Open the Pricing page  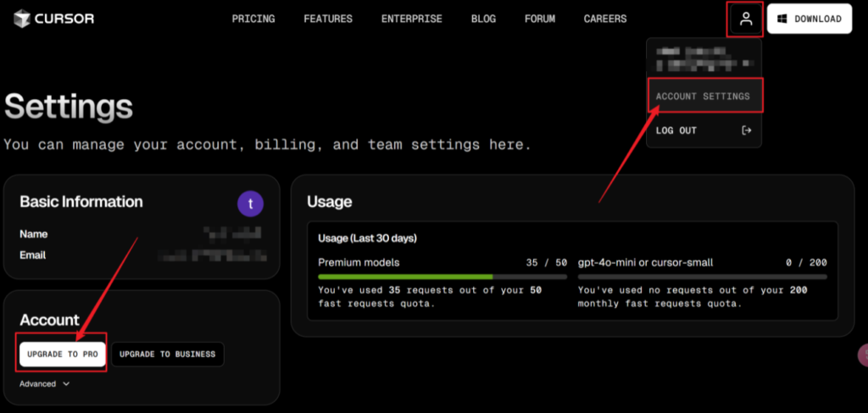click(x=253, y=19)
